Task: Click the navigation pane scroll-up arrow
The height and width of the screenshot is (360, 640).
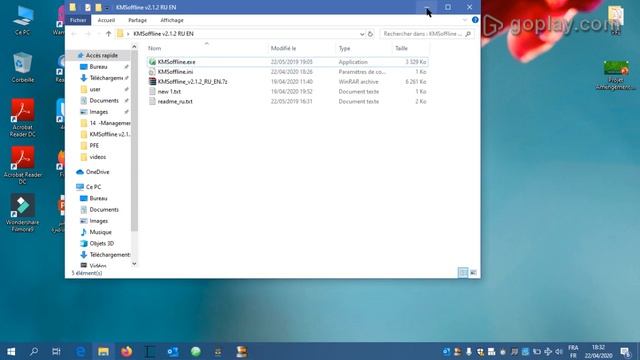Action: coord(134,47)
